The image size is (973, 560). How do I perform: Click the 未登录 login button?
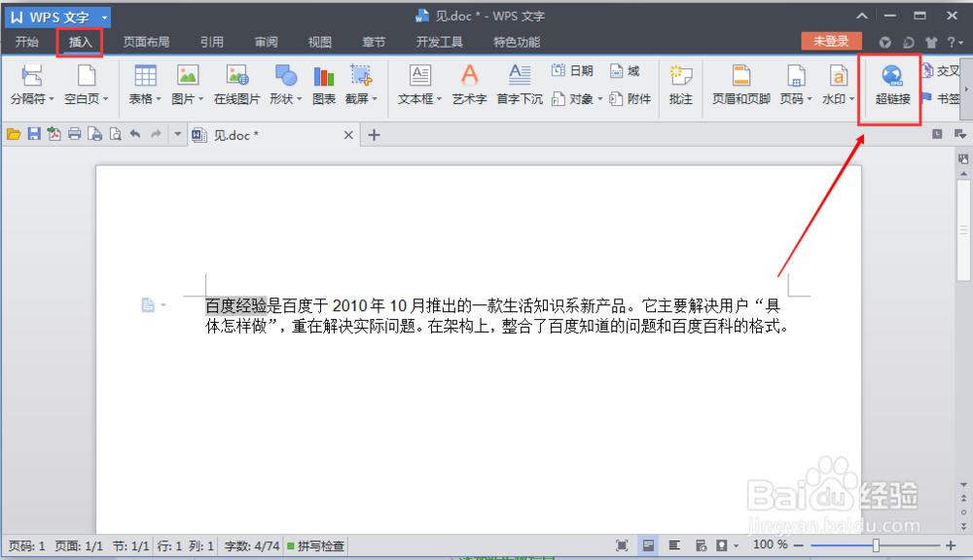[x=830, y=41]
